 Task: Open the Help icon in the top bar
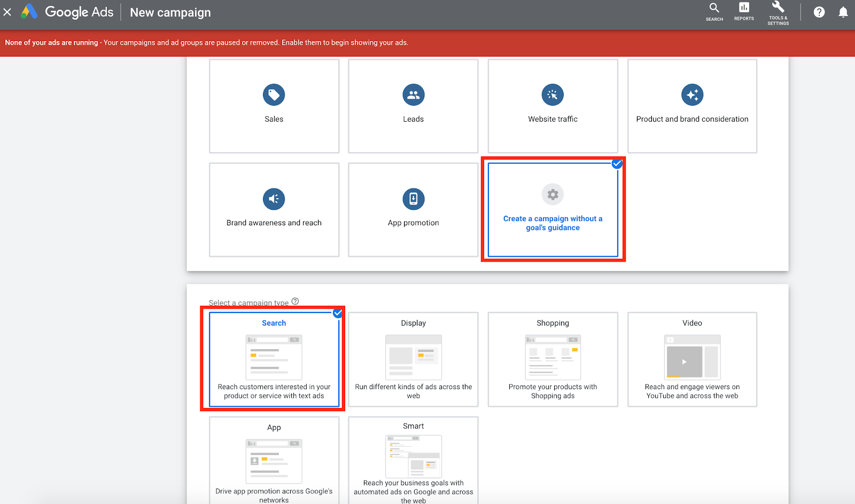[x=819, y=12]
